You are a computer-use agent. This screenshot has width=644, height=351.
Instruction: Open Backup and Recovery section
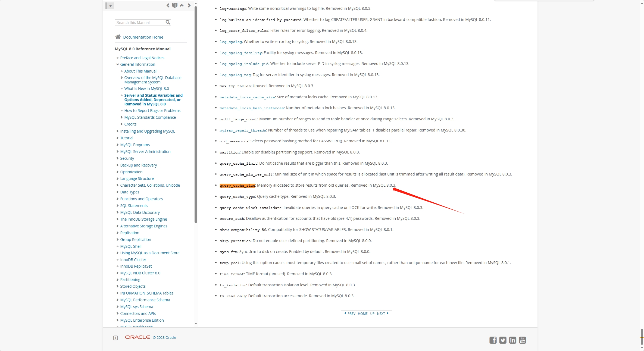click(139, 165)
